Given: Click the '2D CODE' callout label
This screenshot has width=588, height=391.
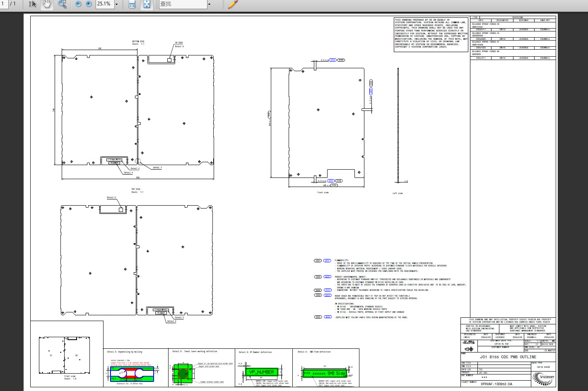Looking at the screenshot, I should pyautogui.click(x=179, y=43).
